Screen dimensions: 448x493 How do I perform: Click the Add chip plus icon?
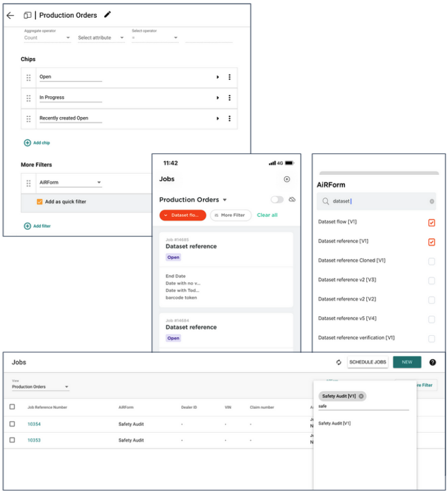[x=27, y=143]
